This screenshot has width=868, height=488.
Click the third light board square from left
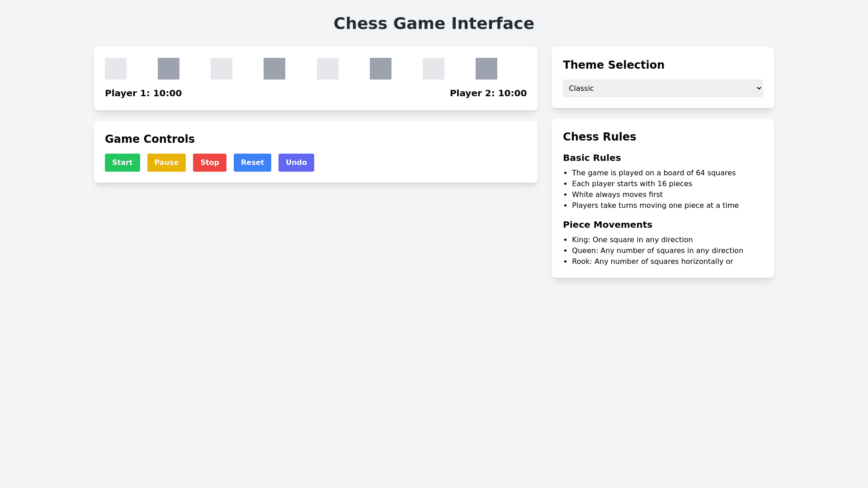tap(328, 69)
